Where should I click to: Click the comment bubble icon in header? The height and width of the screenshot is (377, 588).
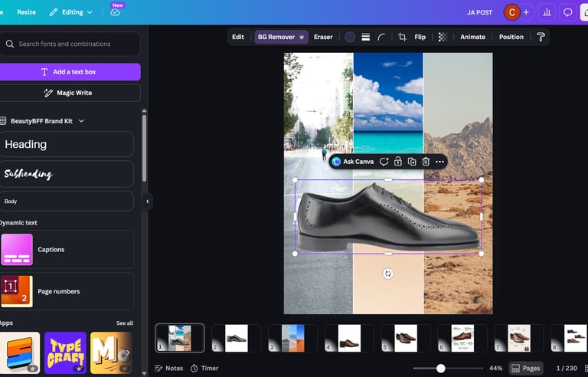pyautogui.click(x=568, y=12)
